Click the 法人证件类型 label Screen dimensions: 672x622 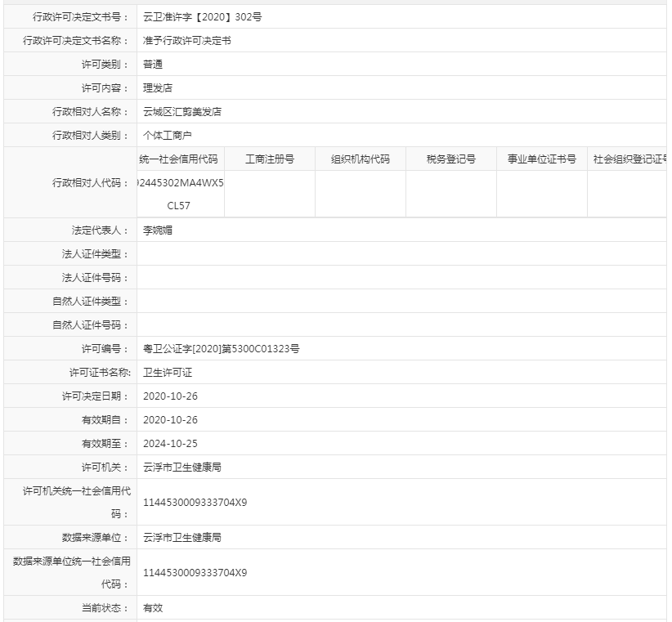(x=96, y=254)
